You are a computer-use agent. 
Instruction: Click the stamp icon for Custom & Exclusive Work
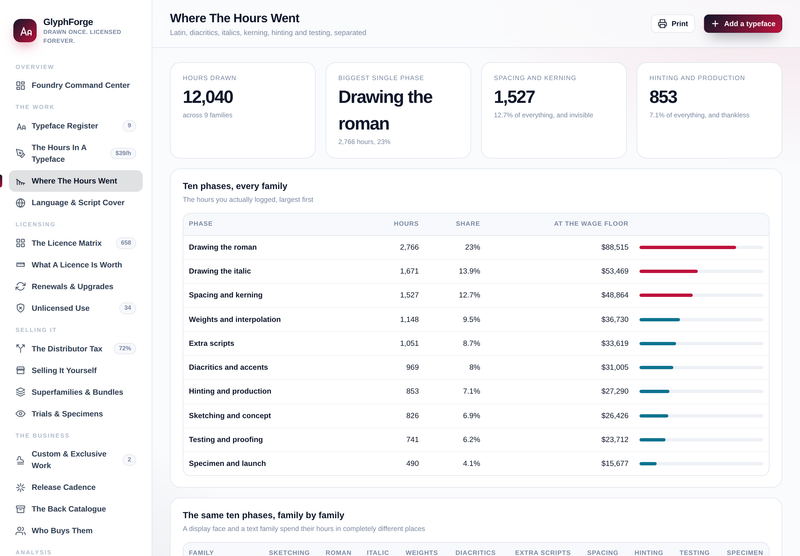click(x=20, y=460)
